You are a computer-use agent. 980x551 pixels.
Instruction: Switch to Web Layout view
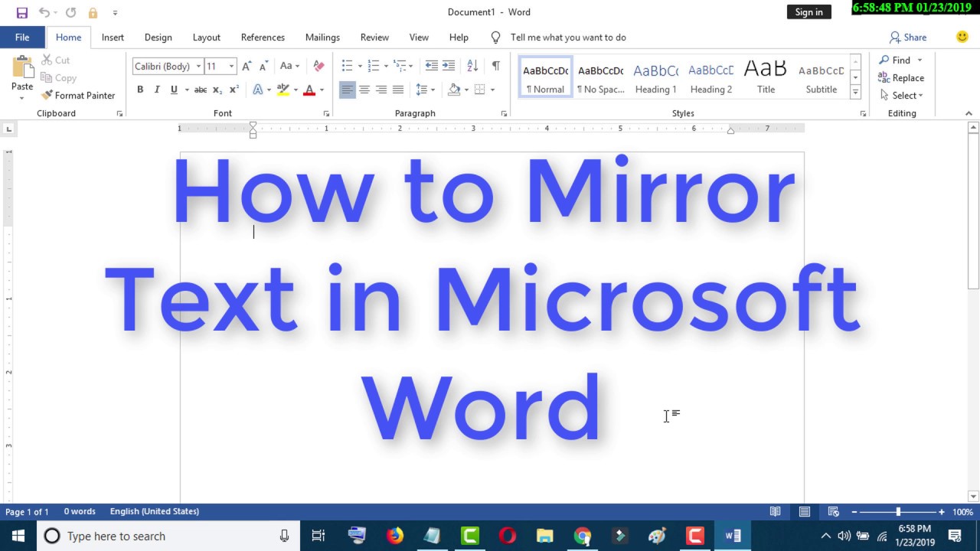click(834, 512)
